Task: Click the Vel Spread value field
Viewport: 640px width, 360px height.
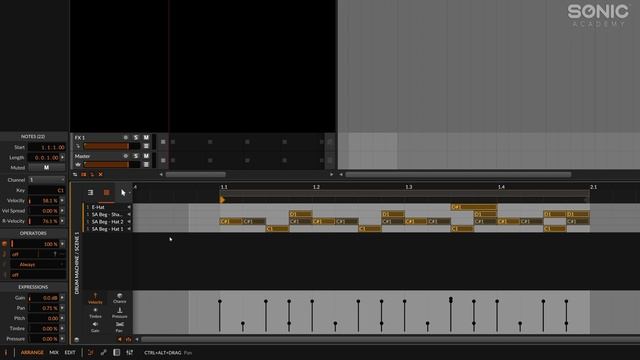Action: [44, 211]
